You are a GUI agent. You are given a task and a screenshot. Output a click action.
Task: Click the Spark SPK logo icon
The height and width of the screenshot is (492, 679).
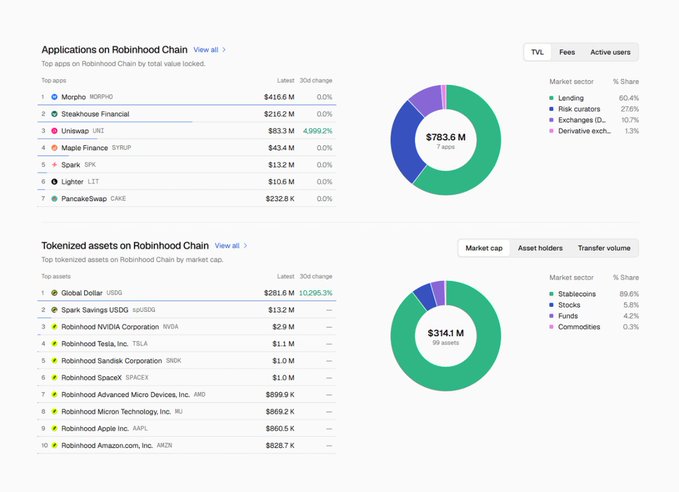point(55,165)
